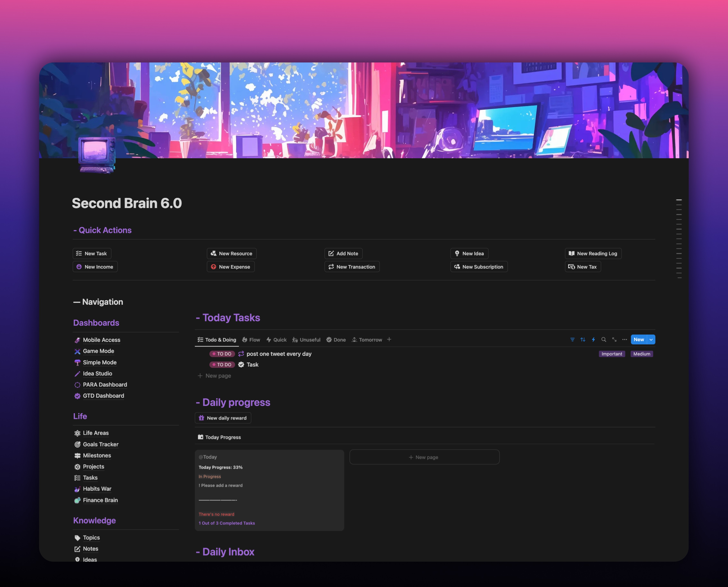Viewport: 728px width, 587px height.
Task: Open the three-dots more options menu
Action: coord(625,340)
